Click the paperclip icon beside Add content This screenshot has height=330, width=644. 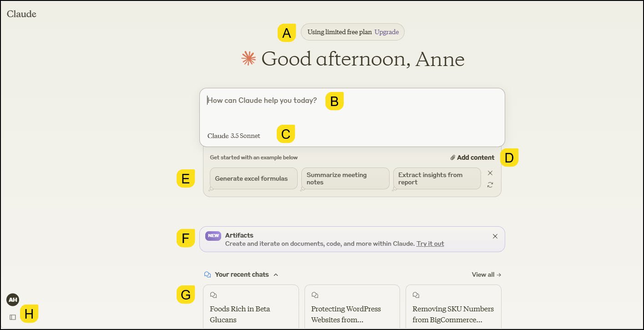pos(453,157)
